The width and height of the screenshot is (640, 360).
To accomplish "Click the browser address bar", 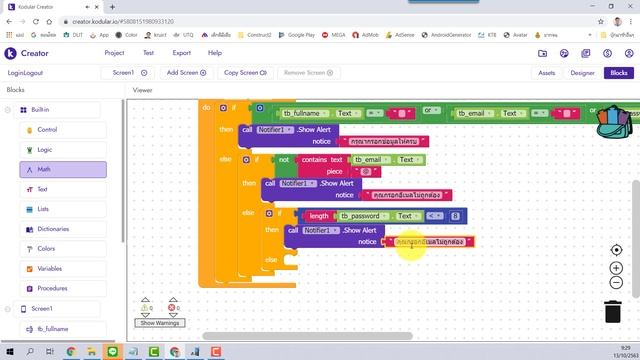I will coord(327,21).
